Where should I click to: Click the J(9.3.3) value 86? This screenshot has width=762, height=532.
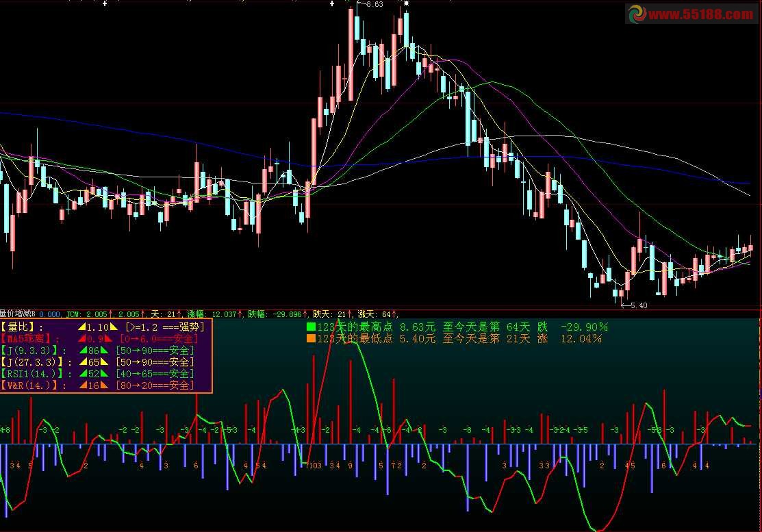94,351
